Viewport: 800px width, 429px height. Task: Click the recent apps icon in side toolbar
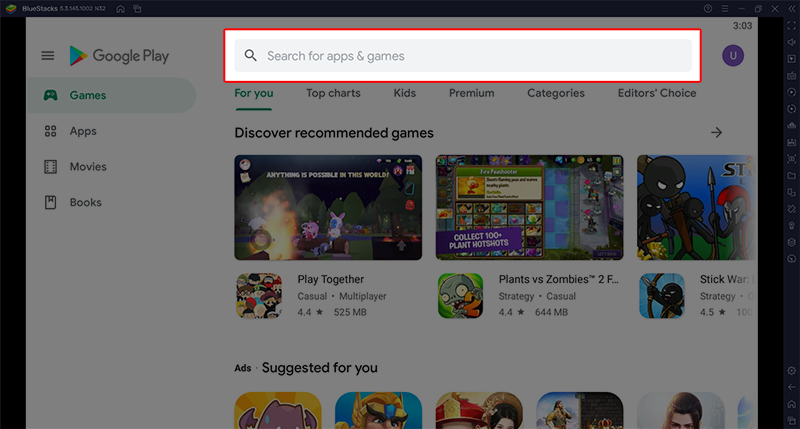791,421
